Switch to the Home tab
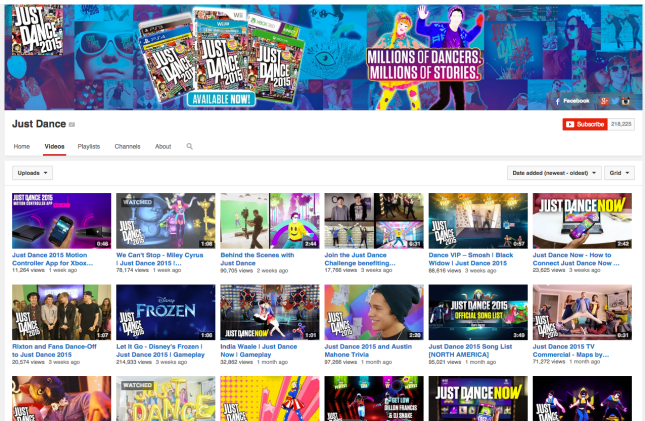This screenshot has width=645, height=421. click(x=21, y=147)
